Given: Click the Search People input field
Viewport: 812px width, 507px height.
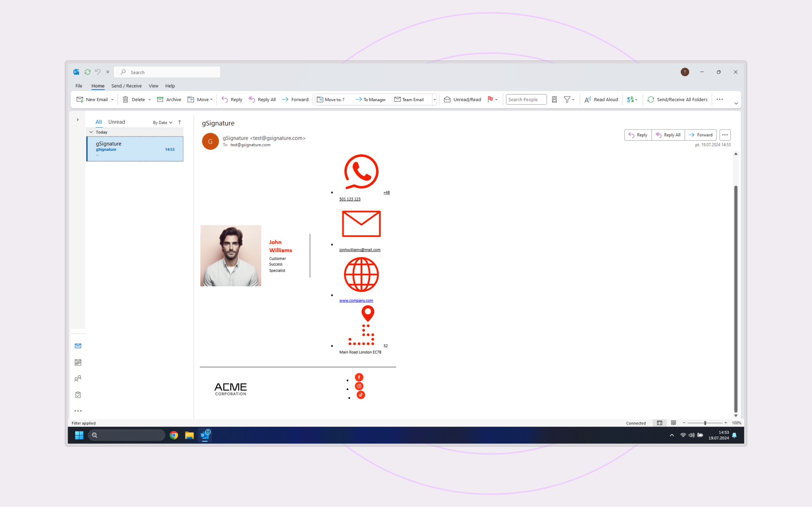Looking at the screenshot, I should click(x=526, y=99).
